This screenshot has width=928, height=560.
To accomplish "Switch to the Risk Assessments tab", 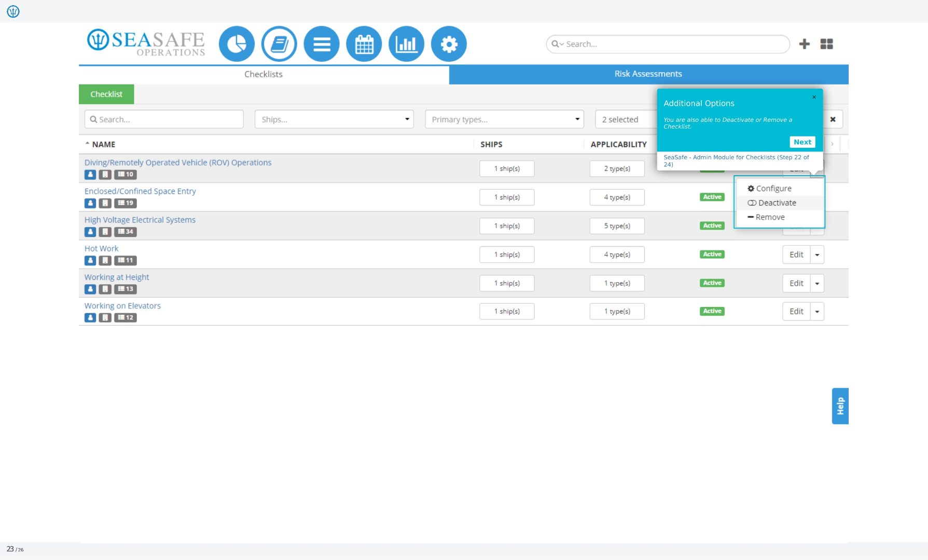I will coord(648,74).
